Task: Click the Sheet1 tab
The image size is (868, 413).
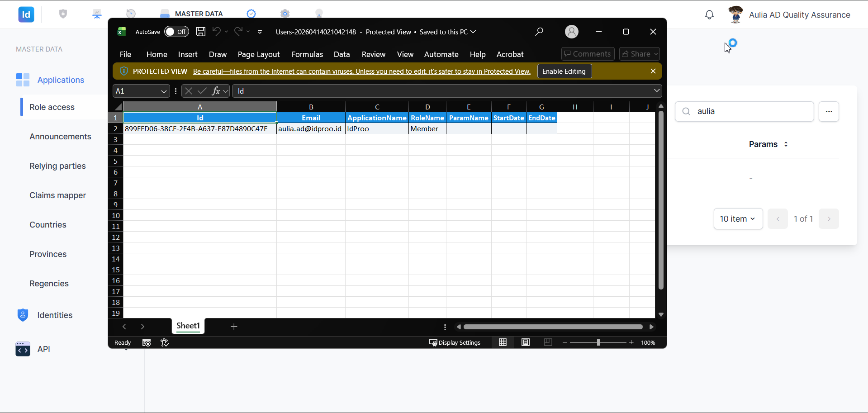Action: [x=188, y=326]
